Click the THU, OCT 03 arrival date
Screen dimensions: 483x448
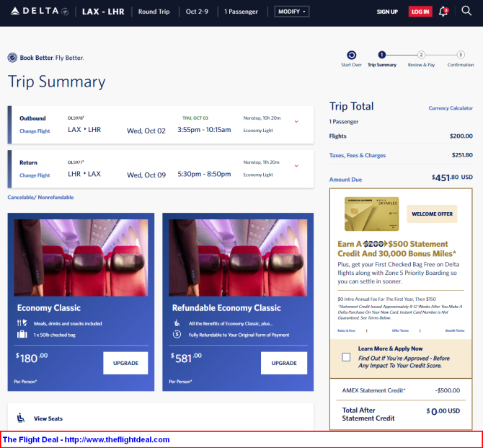[195, 118]
